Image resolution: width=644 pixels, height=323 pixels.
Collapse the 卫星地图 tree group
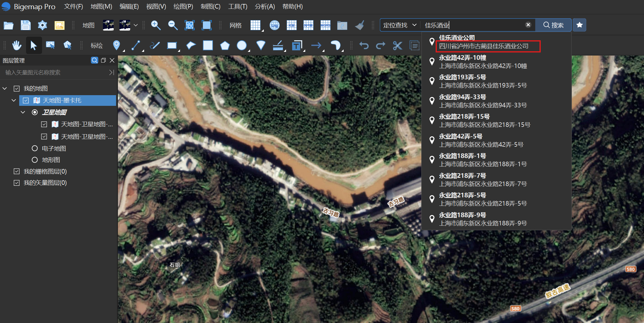point(23,112)
